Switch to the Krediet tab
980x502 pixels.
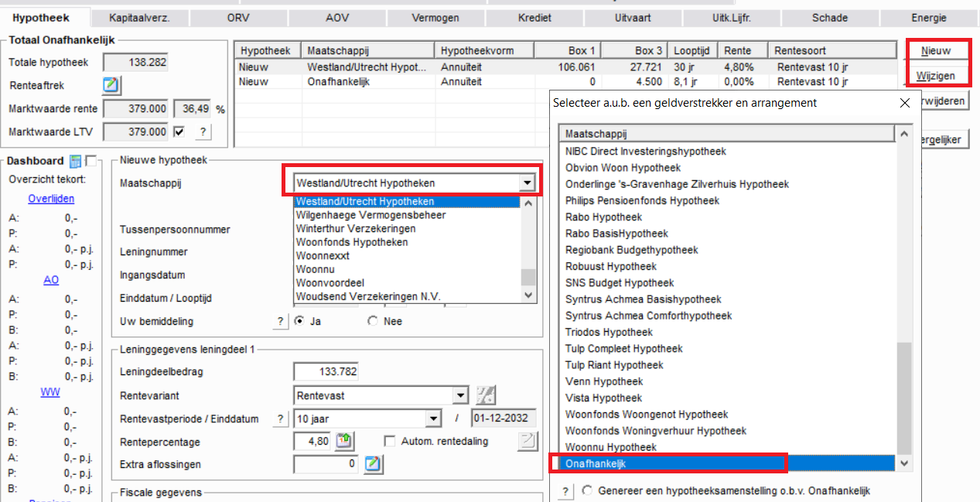point(534,18)
